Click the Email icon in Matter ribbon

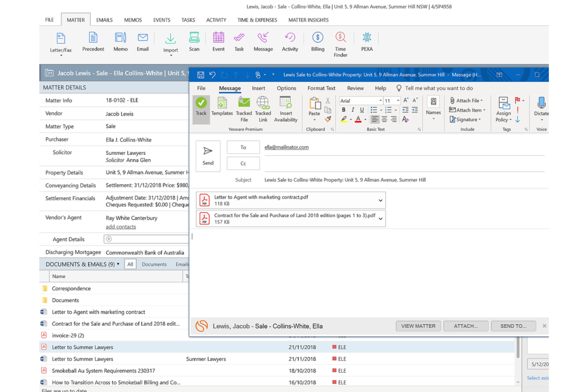tap(143, 42)
